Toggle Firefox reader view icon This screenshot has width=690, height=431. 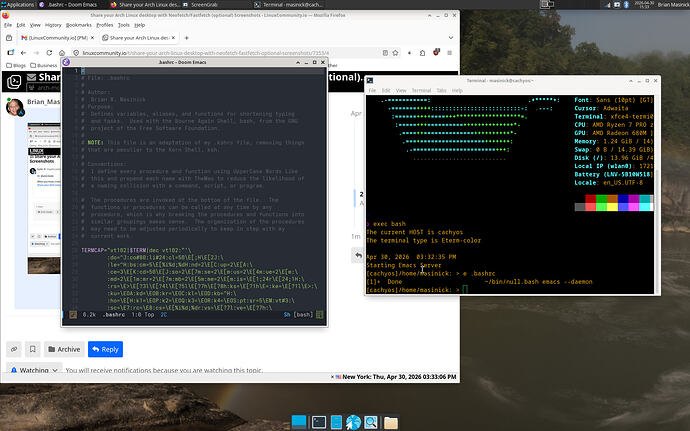point(385,53)
